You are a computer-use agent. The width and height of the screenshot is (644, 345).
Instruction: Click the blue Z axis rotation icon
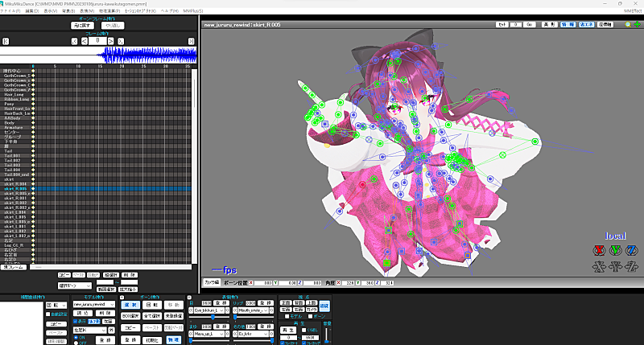coord(631,249)
